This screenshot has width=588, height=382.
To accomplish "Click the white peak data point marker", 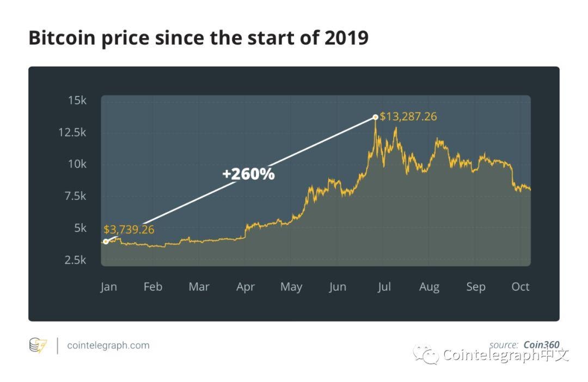I will pos(375,117).
